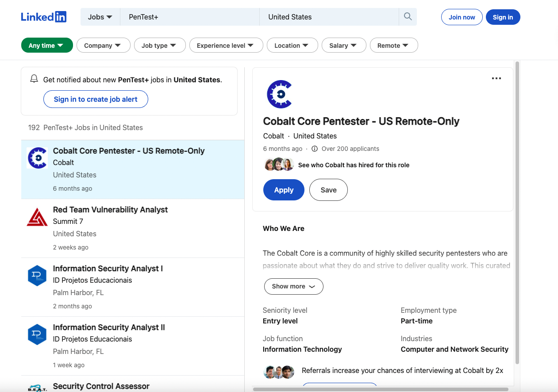Expand the Experience level filter
The image size is (558, 392).
point(226,45)
